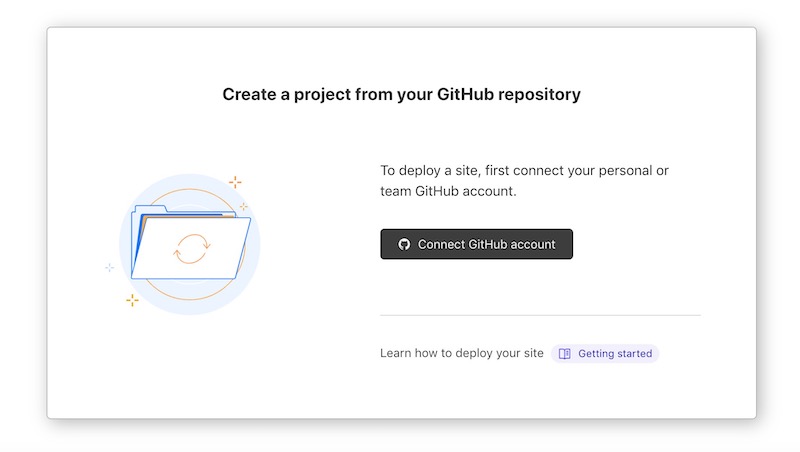The height and width of the screenshot is (452, 800).
Task: Click the Create a project heading
Action: point(402,94)
